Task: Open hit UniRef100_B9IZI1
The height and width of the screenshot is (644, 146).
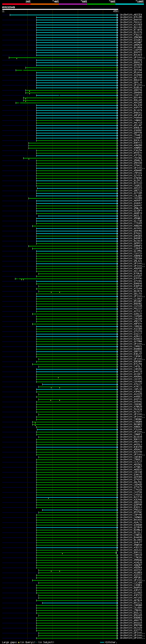Action: click(131, 603)
